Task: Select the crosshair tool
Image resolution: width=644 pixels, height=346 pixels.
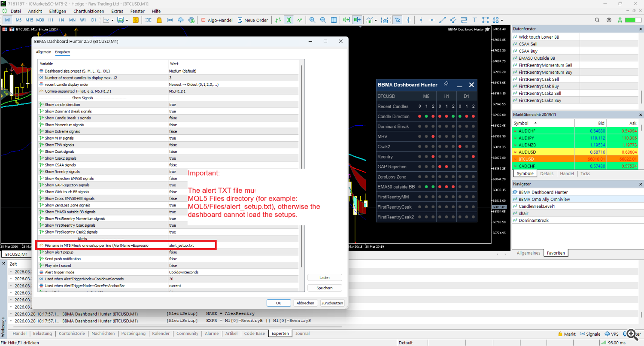Action: tap(408, 20)
